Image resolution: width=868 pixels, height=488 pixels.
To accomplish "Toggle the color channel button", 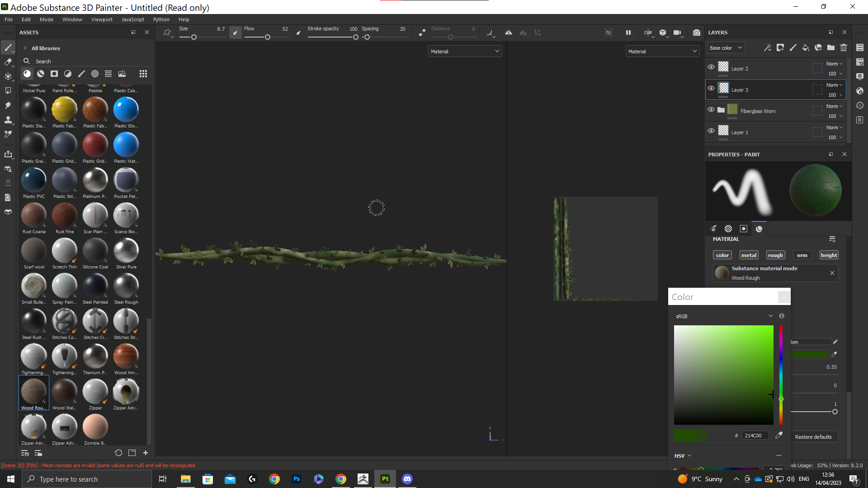I will 722,255.
